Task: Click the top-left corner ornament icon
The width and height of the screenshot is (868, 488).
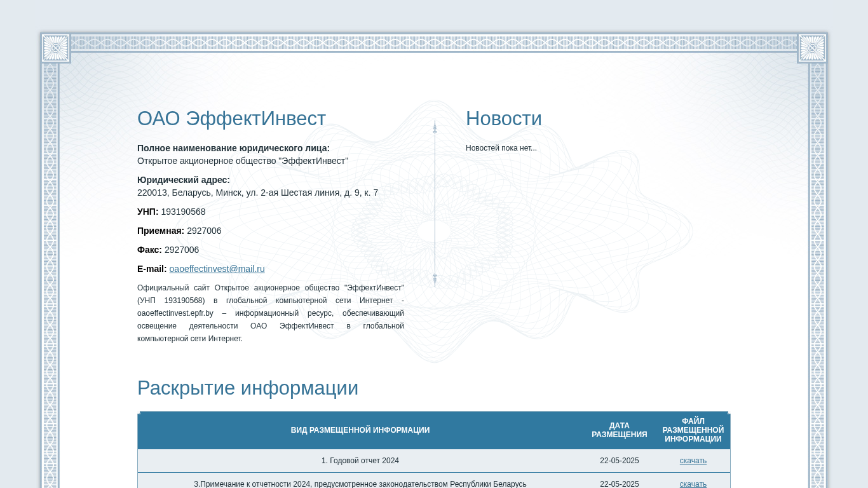Action: click(55, 48)
